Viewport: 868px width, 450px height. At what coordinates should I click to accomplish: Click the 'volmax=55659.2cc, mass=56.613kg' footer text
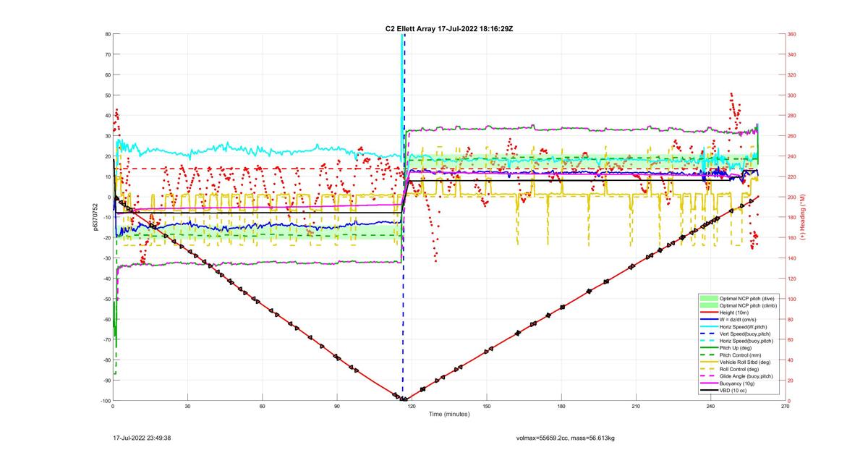[566, 438]
